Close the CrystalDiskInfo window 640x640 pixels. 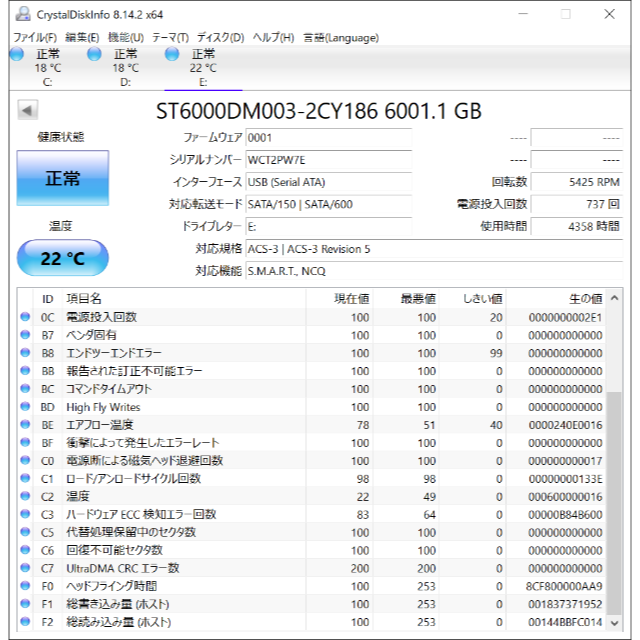click(x=609, y=14)
